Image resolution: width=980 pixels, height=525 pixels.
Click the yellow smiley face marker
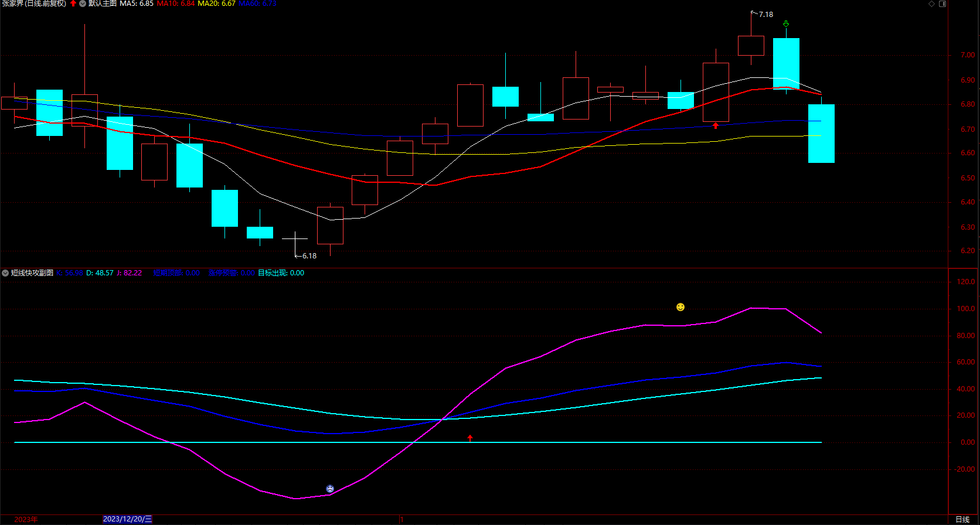680,307
